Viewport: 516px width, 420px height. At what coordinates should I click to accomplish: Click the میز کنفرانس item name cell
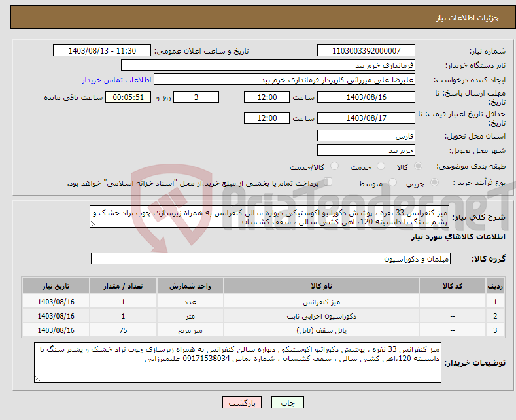point(321,302)
